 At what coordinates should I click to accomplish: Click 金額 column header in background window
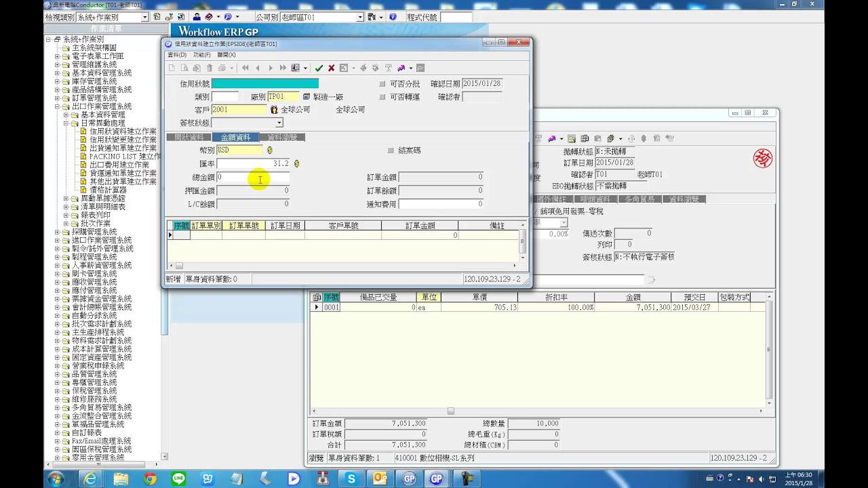[x=633, y=298]
